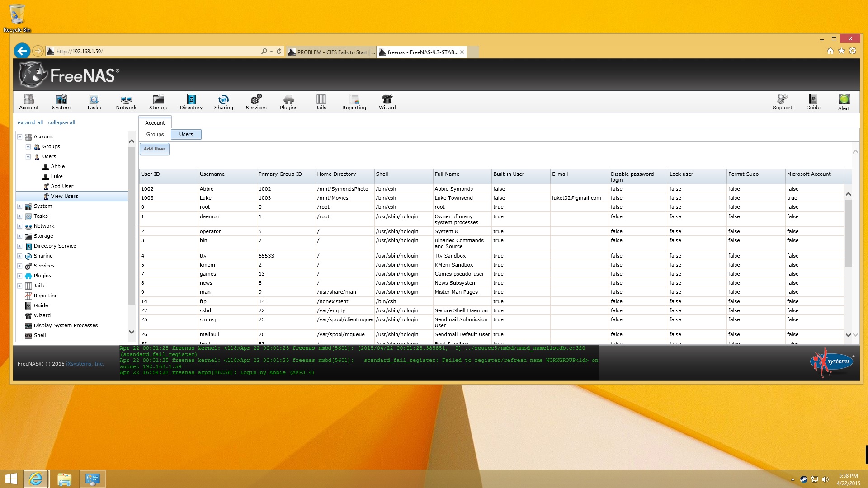Select Luke in the sidebar tree
Screen dimensions: 868x488
point(57,176)
